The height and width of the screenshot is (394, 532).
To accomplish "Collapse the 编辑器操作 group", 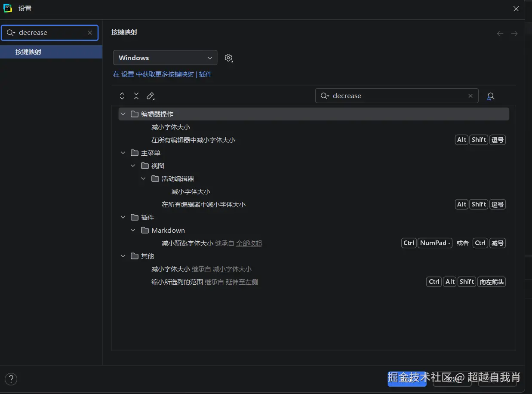I will click(123, 114).
